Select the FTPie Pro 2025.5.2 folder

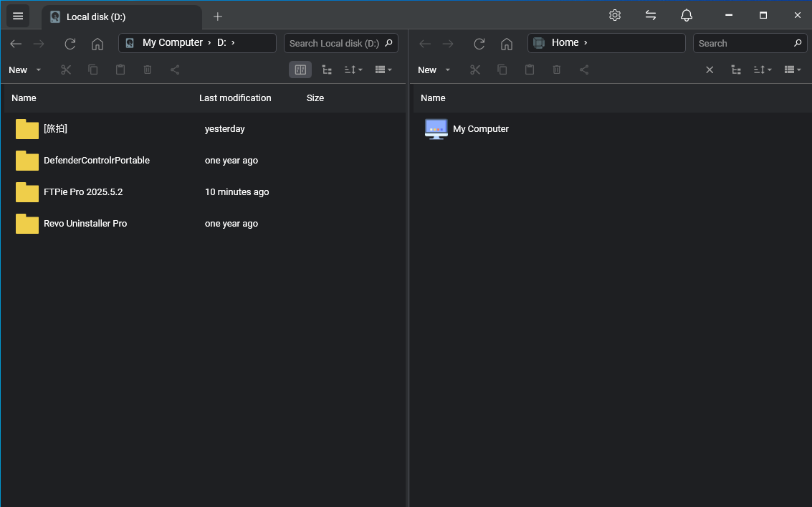click(82, 192)
